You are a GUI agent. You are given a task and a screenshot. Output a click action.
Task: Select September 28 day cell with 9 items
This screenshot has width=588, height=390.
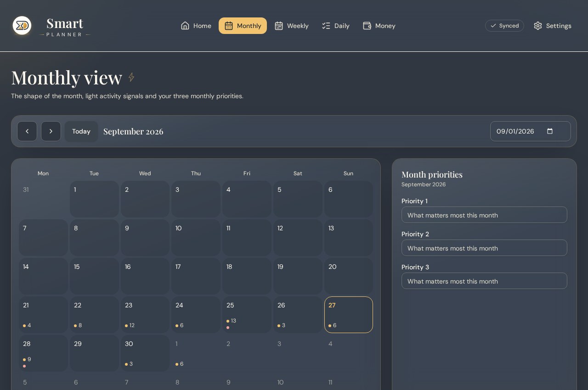point(43,353)
